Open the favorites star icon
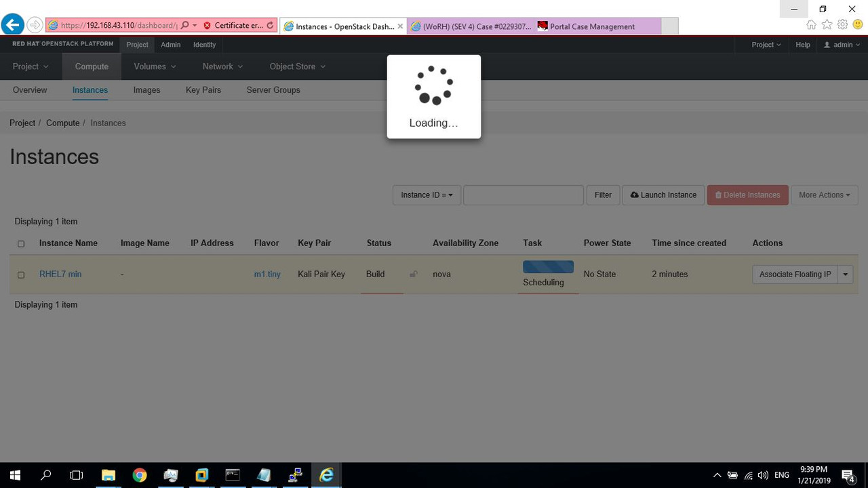The width and height of the screenshot is (868, 488). [x=827, y=24]
